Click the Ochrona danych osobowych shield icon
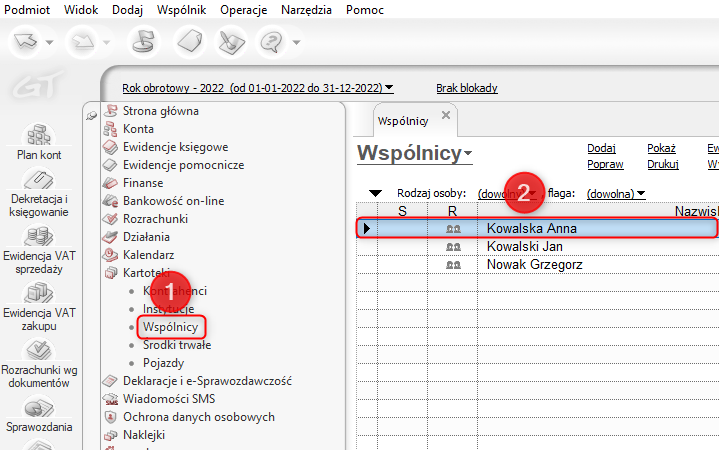This screenshot has width=719, height=450. tap(110, 417)
